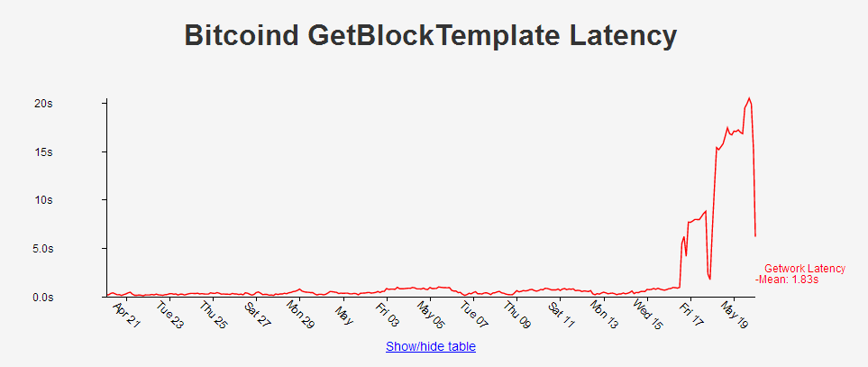Click the Mon 29 date axis label

click(x=300, y=316)
